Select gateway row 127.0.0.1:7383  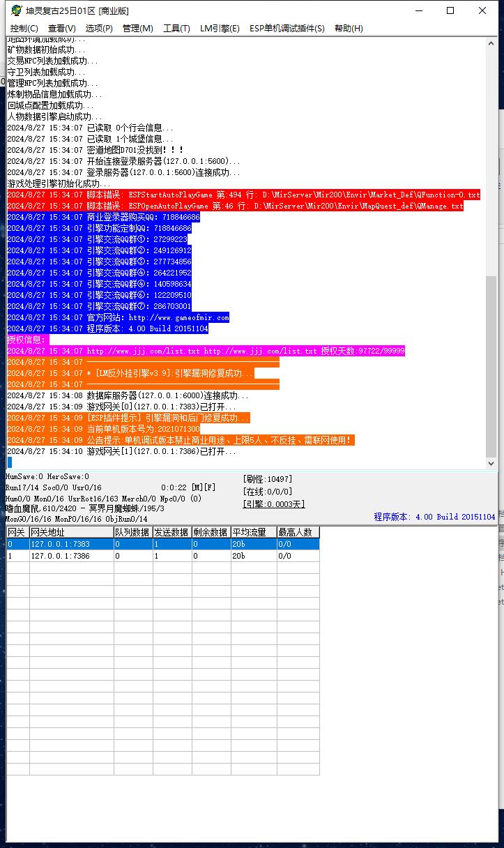click(163, 544)
